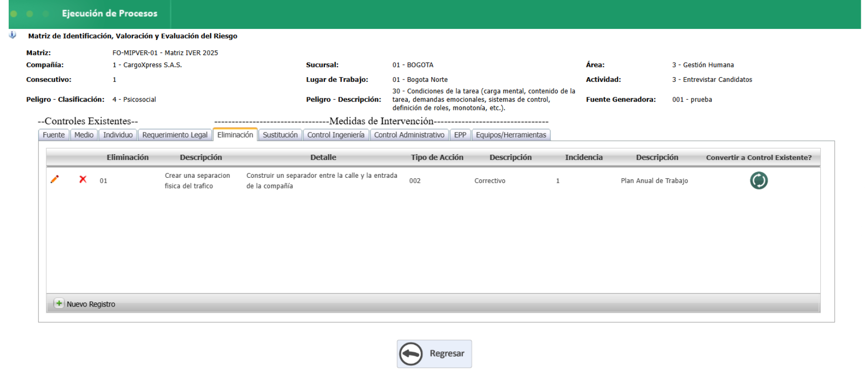Image resolution: width=868 pixels, height=372 pixels.
Task: Select the Eliminación tab
Action: point(235,135)
